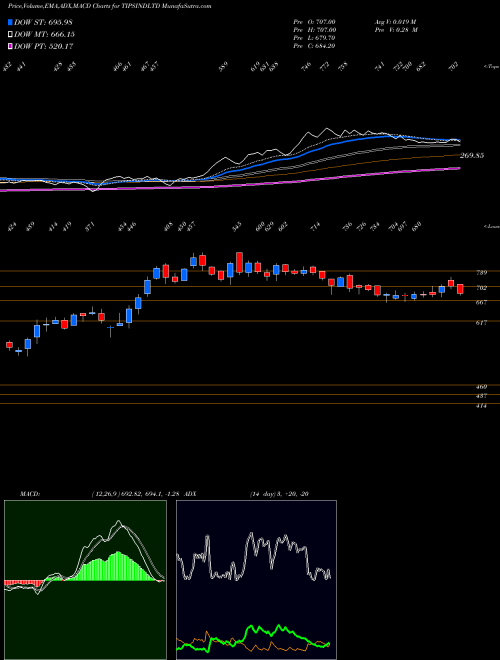Click the MACD: panel heading
The image size is (500, 660).
point(30,494)
